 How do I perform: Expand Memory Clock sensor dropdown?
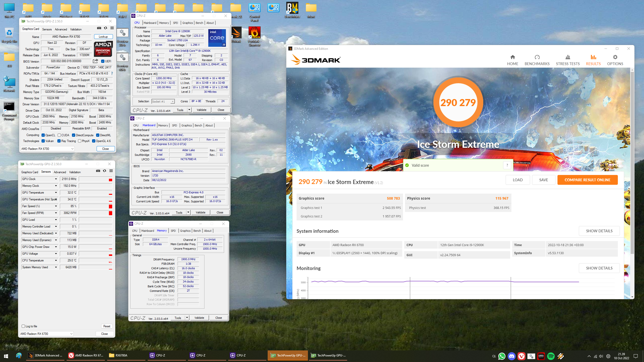pos(56,186)
